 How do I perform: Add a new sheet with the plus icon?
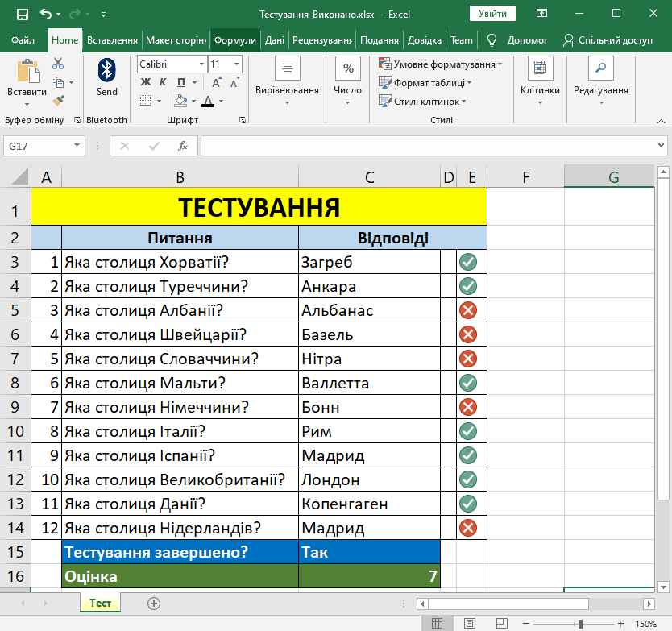[x=154, y=603]
